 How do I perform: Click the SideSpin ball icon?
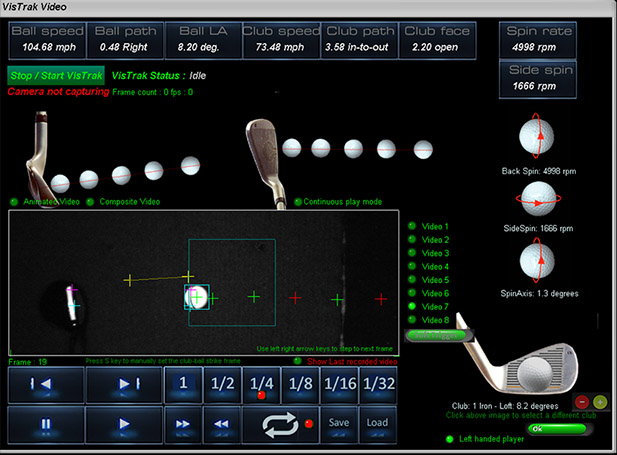pos(538,198)
